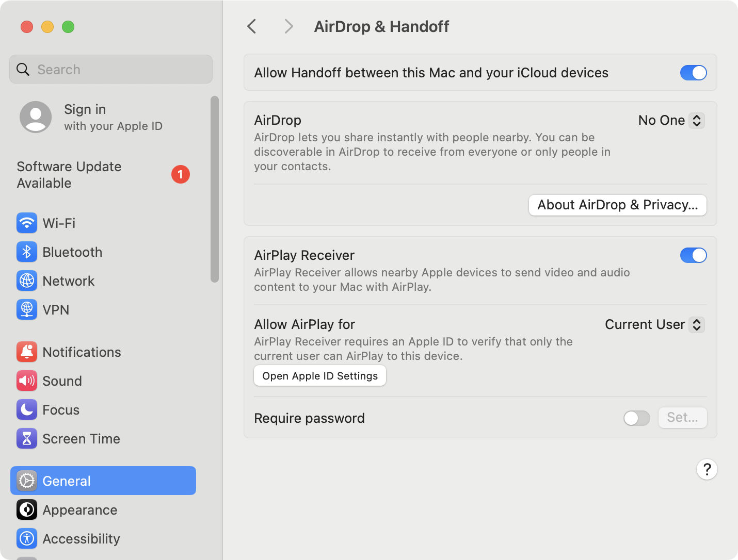Viewport: 738px width, 560px height.
Task: Click the Apple ID avatar icon
Action: click(36, 117)
